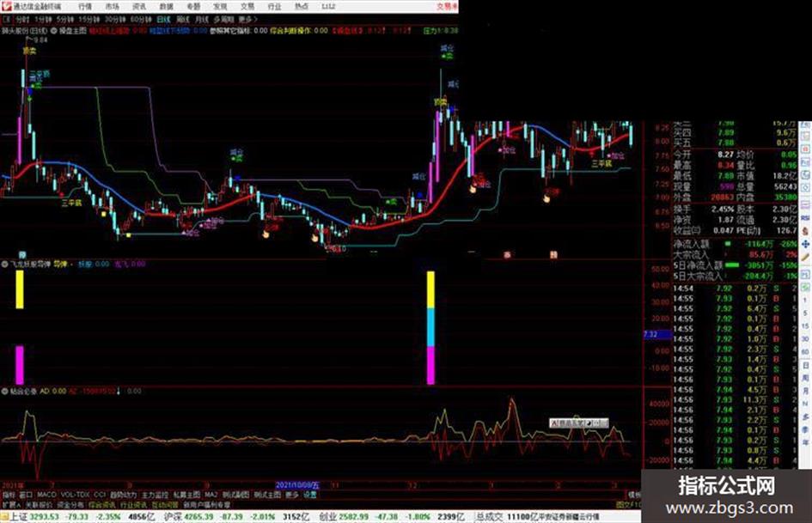Open the 数据 menu

(x=166, y=7)
